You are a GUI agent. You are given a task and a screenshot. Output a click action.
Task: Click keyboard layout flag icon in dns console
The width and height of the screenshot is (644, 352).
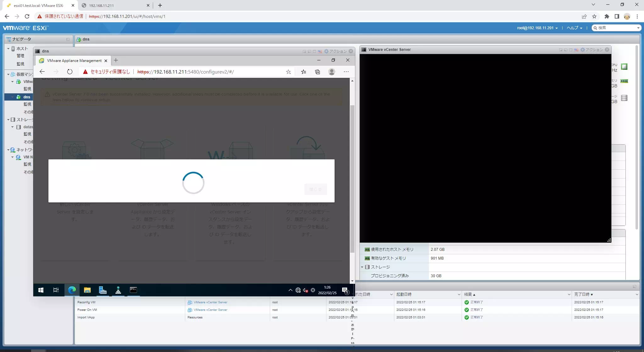coord(320,51)
